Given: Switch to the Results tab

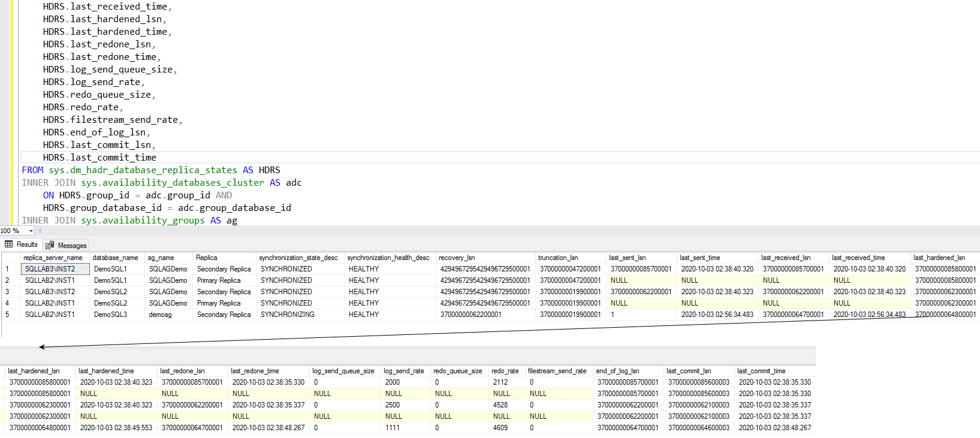Looking at the screenshot, I should [x=27, y=244].
